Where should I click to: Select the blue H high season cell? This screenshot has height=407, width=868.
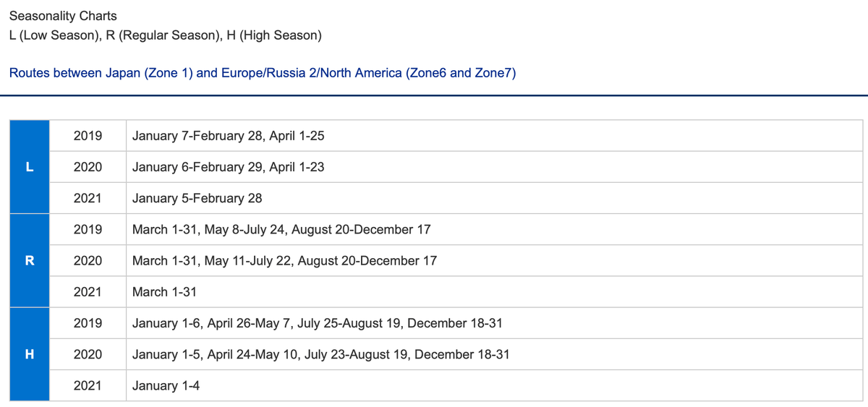click(x=30, y=354)
